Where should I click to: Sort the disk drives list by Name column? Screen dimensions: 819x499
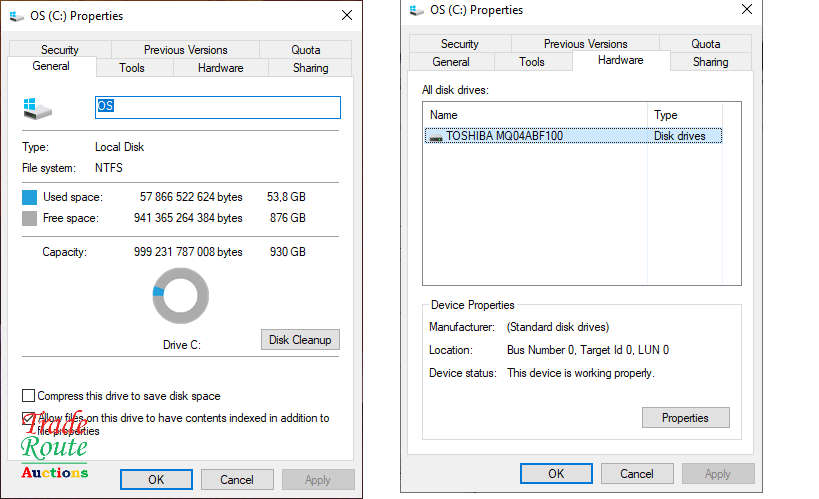pyautogui.click(x=535, y=115)
